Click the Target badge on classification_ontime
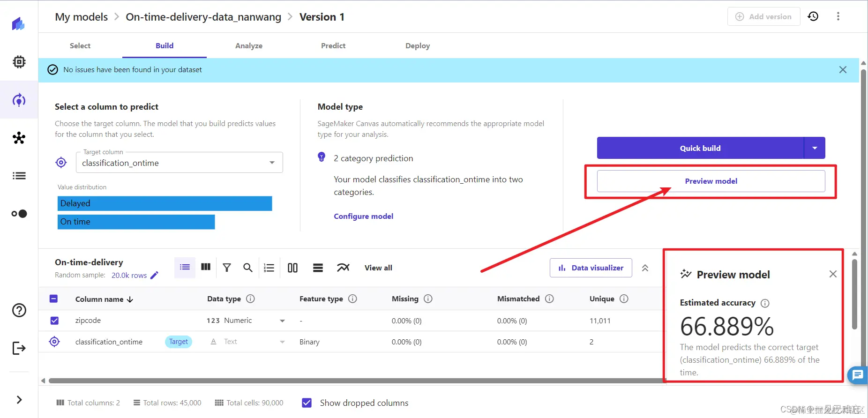The image size is (868, 418). (x=179, y=342)
